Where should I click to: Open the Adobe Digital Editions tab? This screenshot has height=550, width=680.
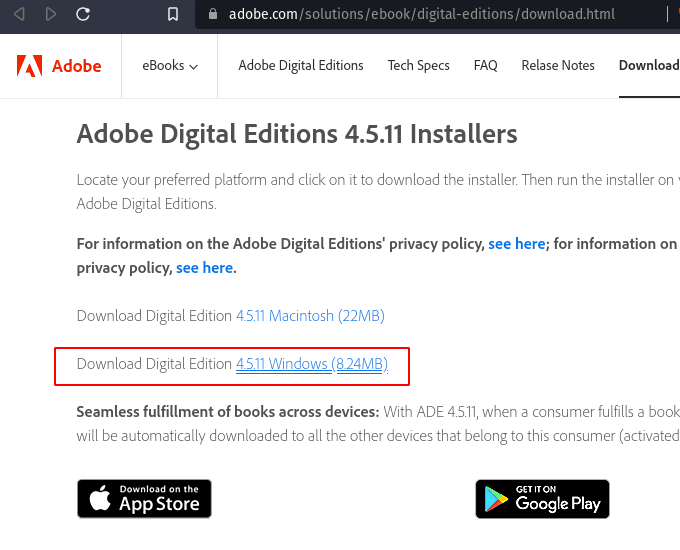(x=301, y=65)
